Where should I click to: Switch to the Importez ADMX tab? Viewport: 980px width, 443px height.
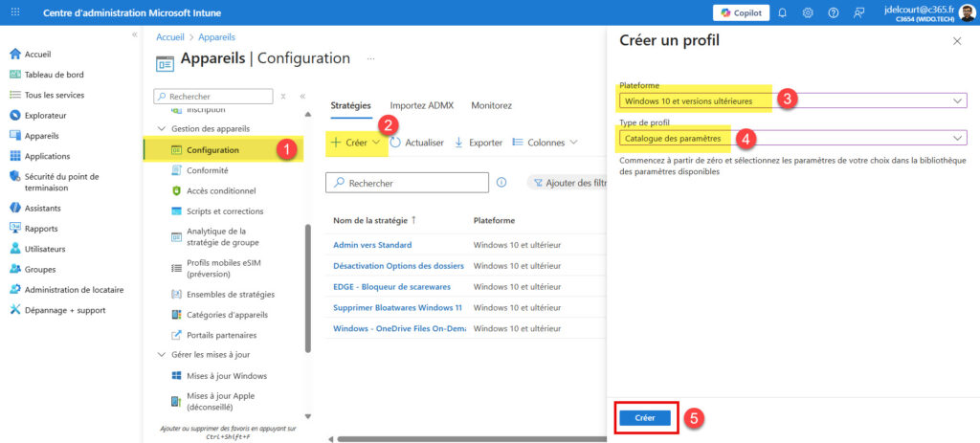(421, 105)
